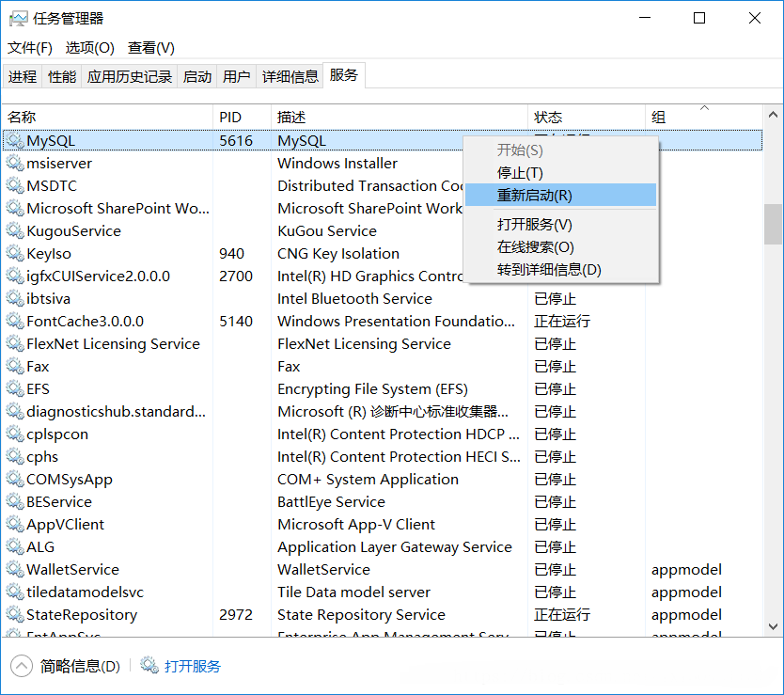784x695 pixels.
Task: Click the gear icon for BEService
Action: pyautogui.click(x=15, y=502)
